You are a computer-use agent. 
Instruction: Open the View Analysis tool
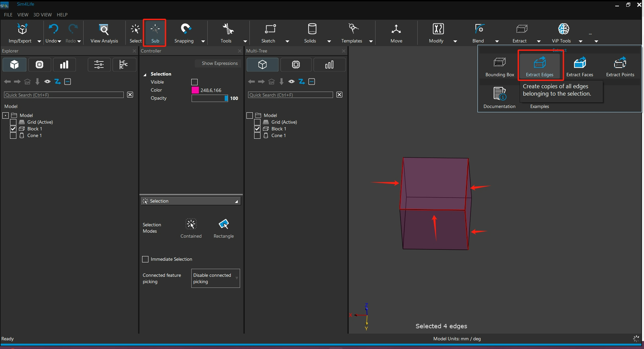click(x=104, y=33)
